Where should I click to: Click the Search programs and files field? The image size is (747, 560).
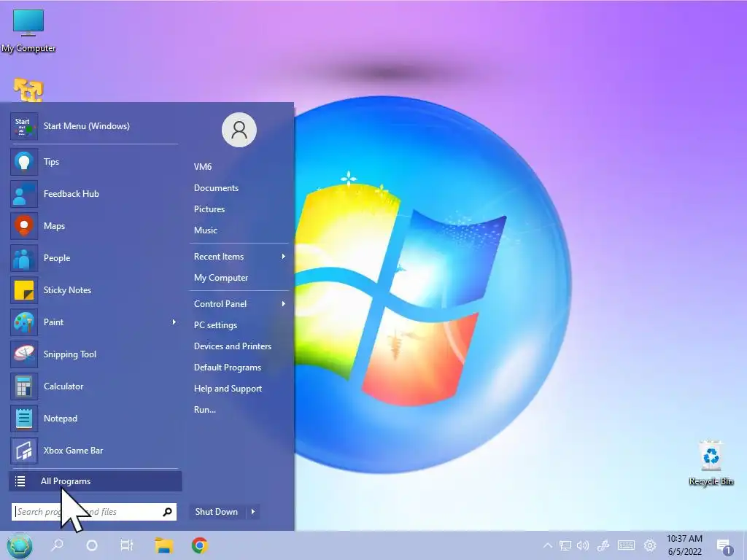[94, 512]
